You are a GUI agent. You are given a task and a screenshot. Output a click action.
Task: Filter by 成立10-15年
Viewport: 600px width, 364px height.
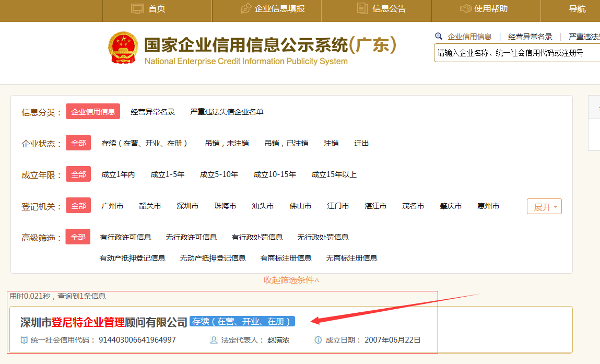coord(275,174)
